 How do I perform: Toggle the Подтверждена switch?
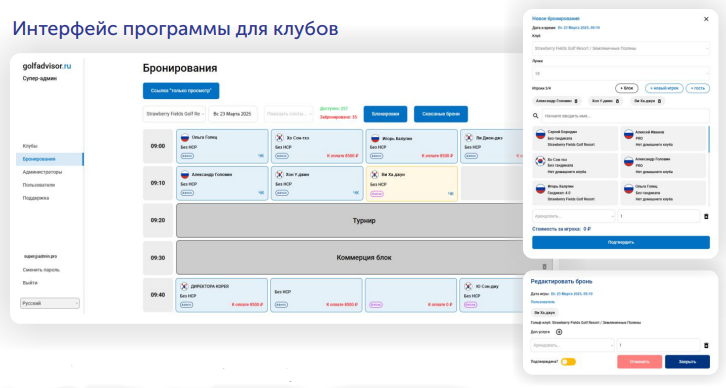coord(568,362)
